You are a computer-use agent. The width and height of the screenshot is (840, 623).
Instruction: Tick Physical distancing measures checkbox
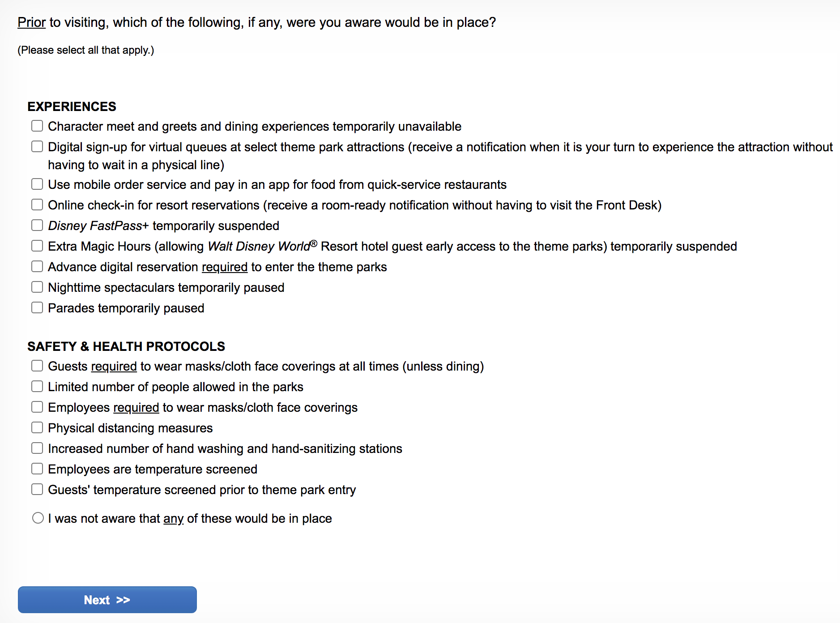coord(37,428)
